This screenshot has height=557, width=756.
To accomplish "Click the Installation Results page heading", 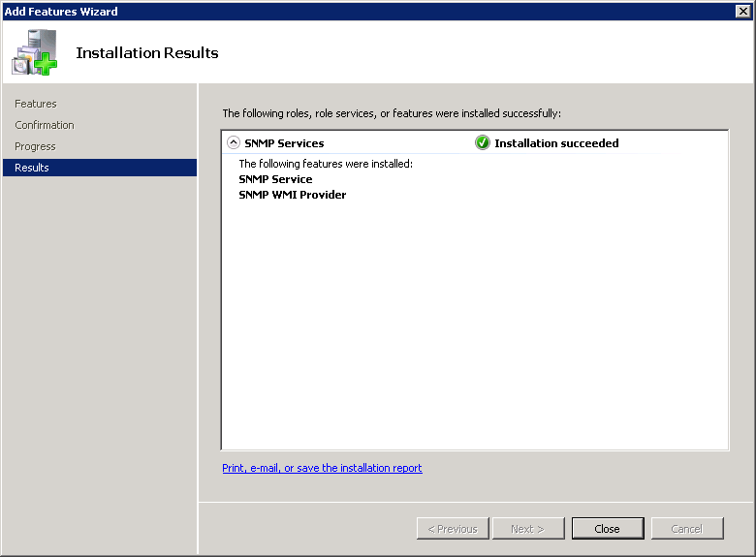I will [147, 52].
